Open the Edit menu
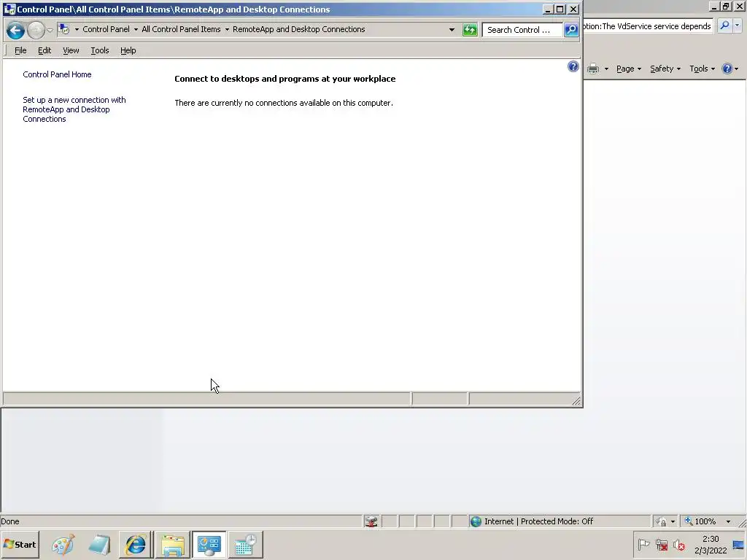Screen dimensions: 747x560 (x=44, y=50)
